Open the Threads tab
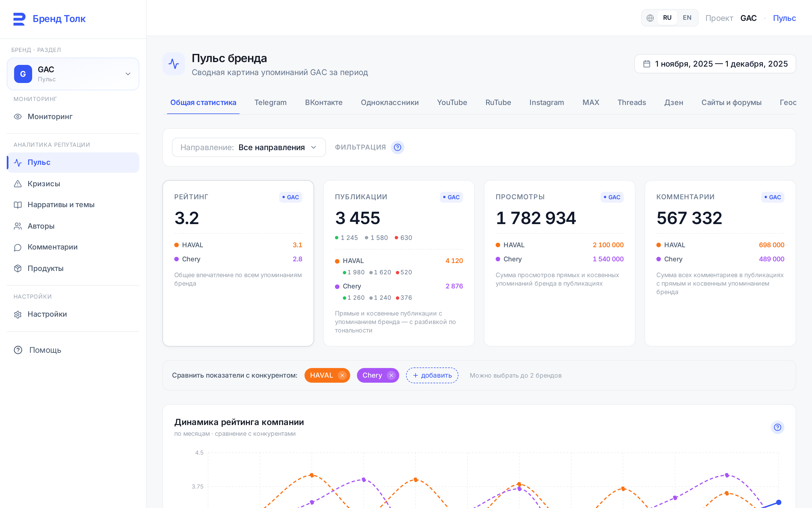This screenshot has width=812, height=508. click(x=632, y=102)
